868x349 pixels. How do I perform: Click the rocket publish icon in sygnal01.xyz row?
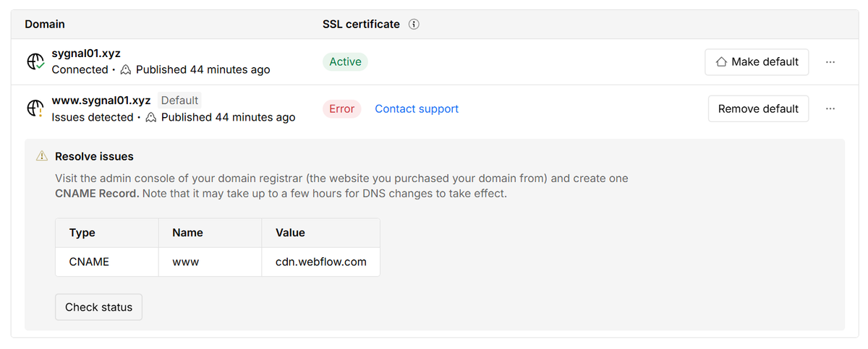coord(125,70)
